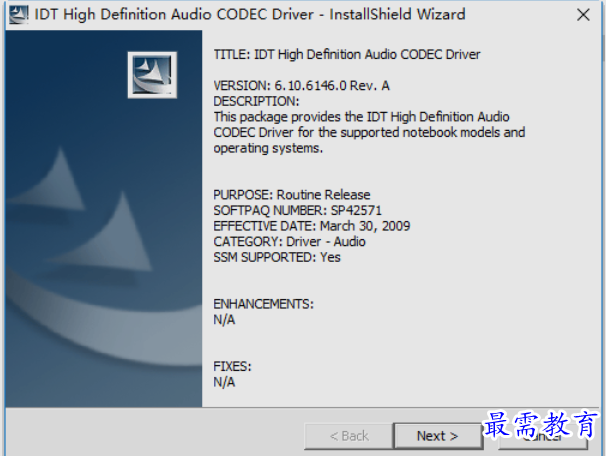Close the InstallShield Wizard window
This screenshot has width=606, height=456.
point(583,15)
